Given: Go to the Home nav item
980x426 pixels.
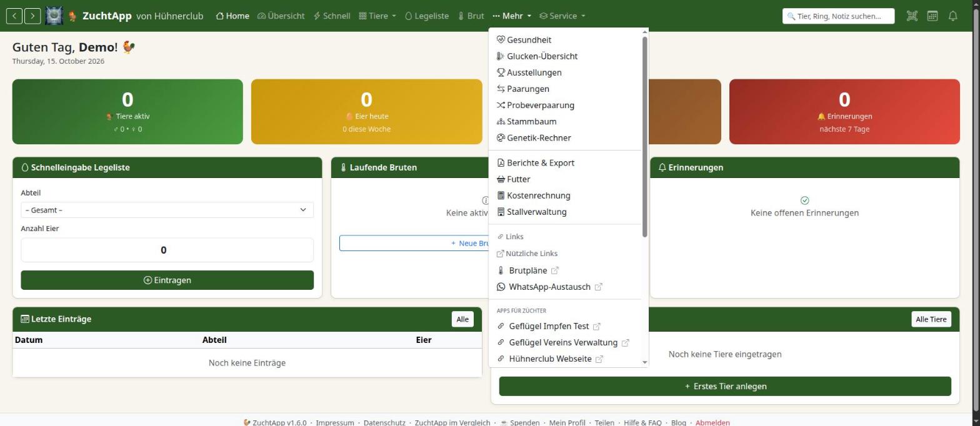Looking at the screenshot, I should [x=232, y=16].
